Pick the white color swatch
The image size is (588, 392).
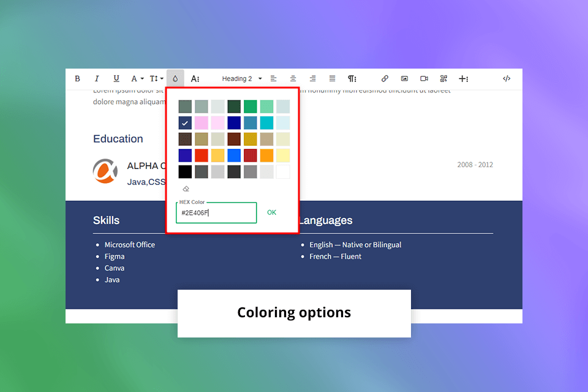(x=283, y=171)
